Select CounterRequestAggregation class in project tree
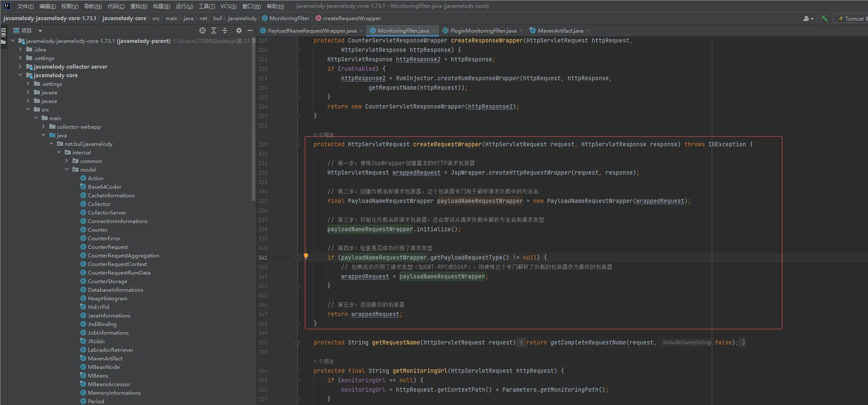 coord(123,255)
